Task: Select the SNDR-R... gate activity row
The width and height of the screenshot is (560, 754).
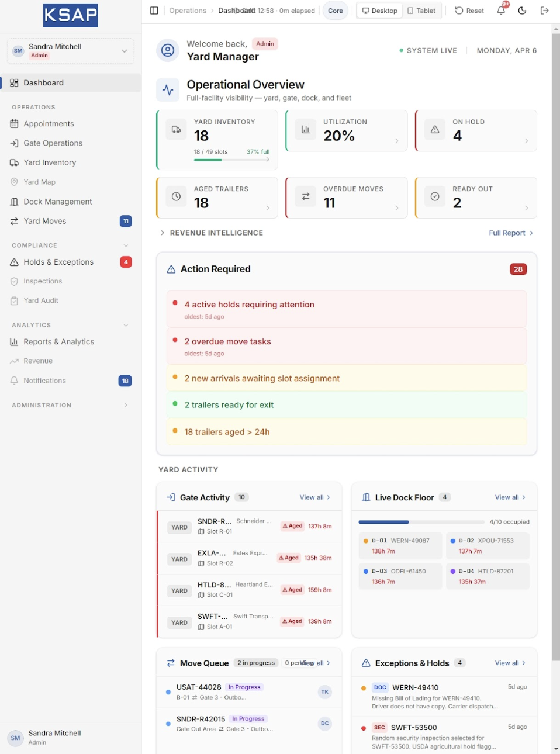Action: click(250, 527)
